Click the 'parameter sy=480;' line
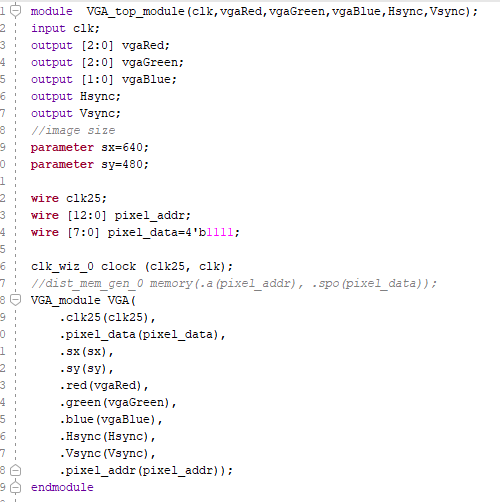 point(89,164)
